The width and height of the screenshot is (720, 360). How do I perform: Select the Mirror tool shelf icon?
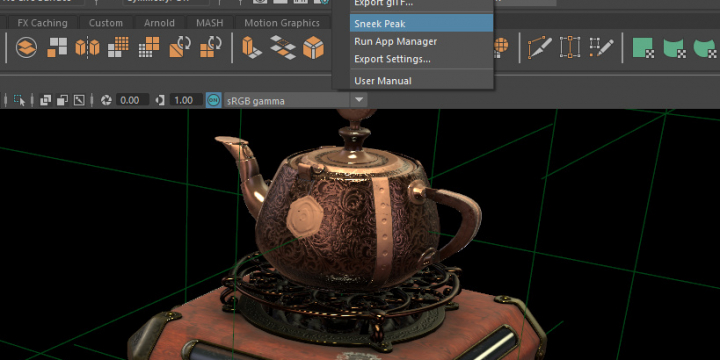coord(88,47)
